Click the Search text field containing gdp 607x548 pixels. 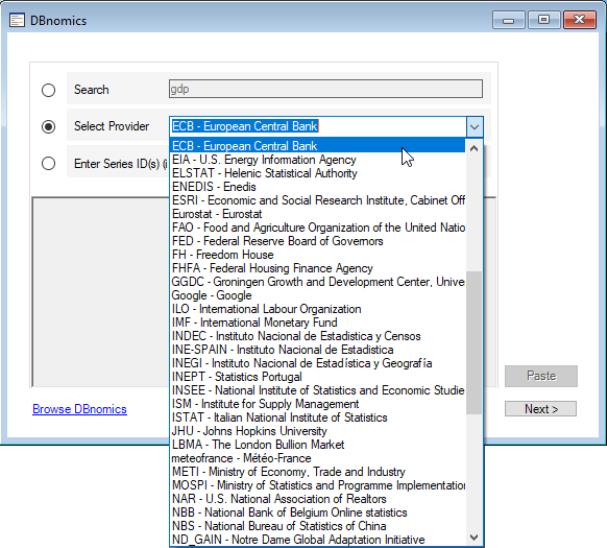point(325,90)
